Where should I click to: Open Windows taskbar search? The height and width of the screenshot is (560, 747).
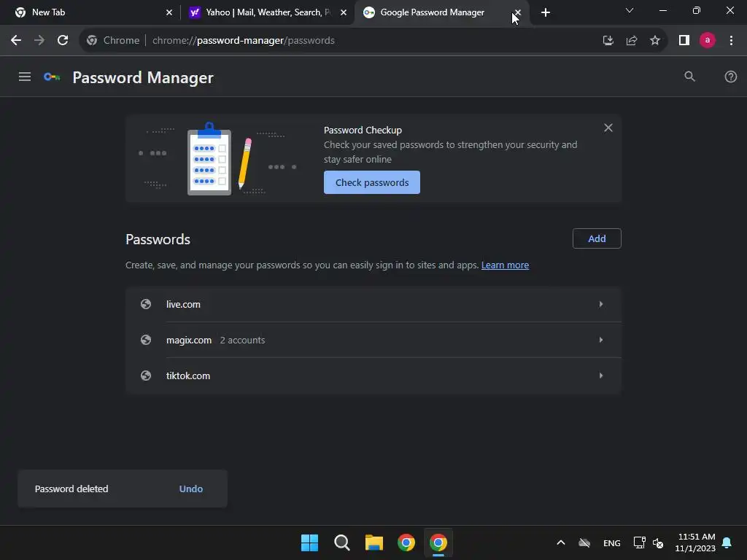pos(341,542)
